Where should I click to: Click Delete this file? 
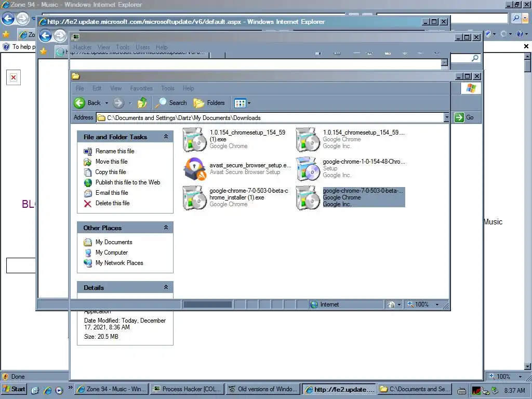[x=112, y=203]
